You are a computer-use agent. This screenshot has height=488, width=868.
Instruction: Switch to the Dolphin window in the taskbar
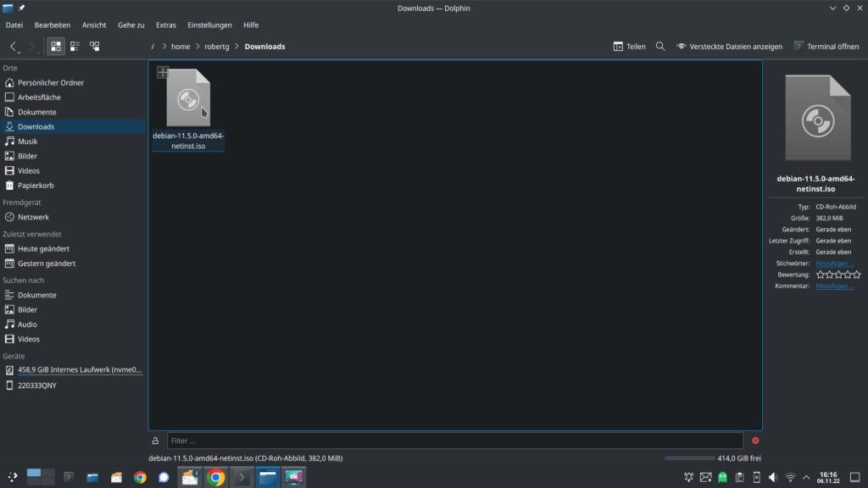tap(268, 477)
